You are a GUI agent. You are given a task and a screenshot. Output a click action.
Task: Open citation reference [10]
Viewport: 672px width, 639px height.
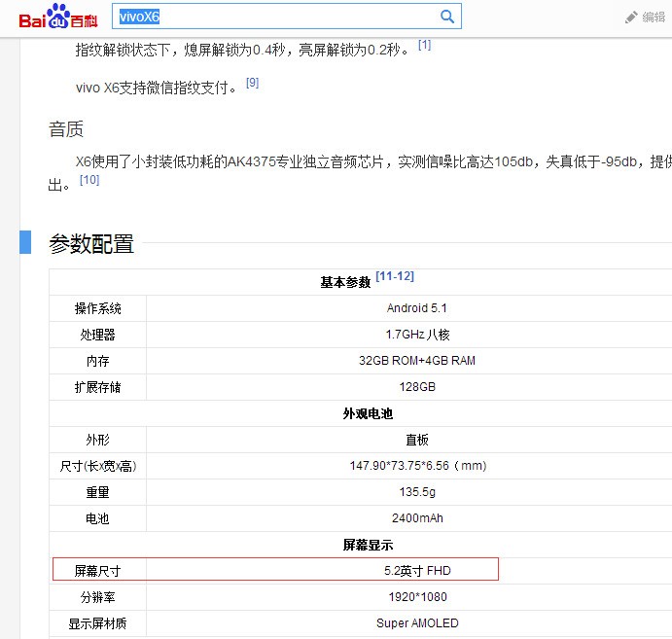[89, 180]
